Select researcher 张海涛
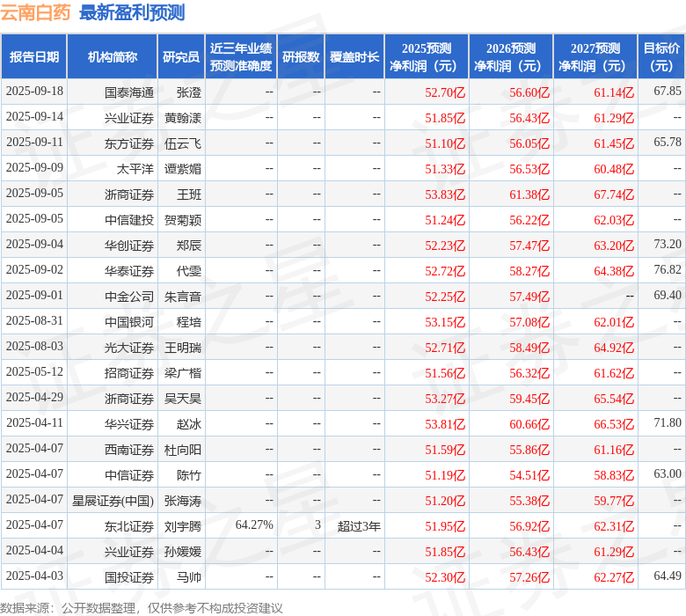 click(x=183, y=501)
